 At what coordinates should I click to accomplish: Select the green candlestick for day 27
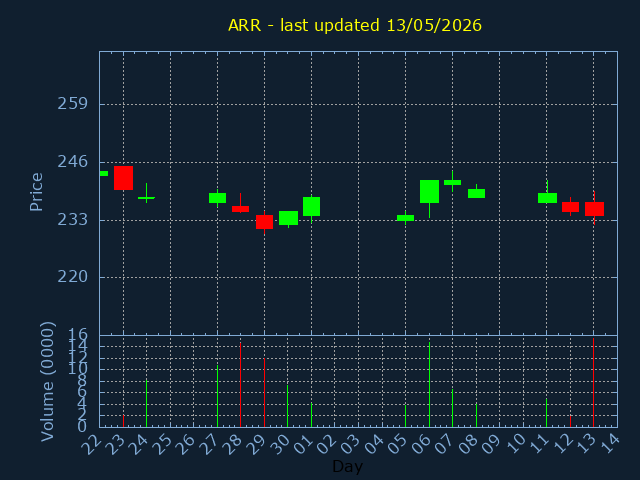pos(218,198)
